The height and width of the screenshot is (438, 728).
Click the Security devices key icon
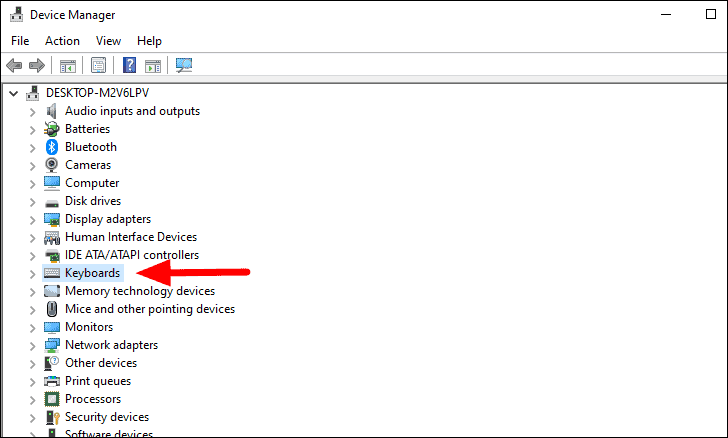pyautogui.click(x=52, y=417)
